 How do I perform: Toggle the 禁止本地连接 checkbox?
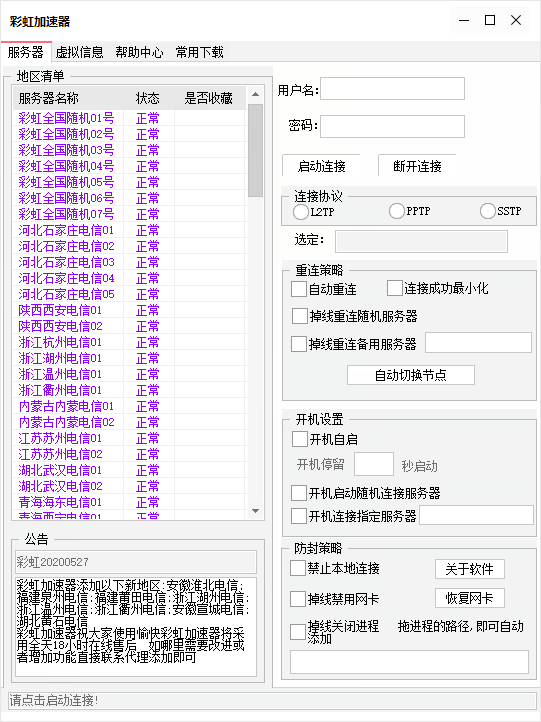pos(298,568)
